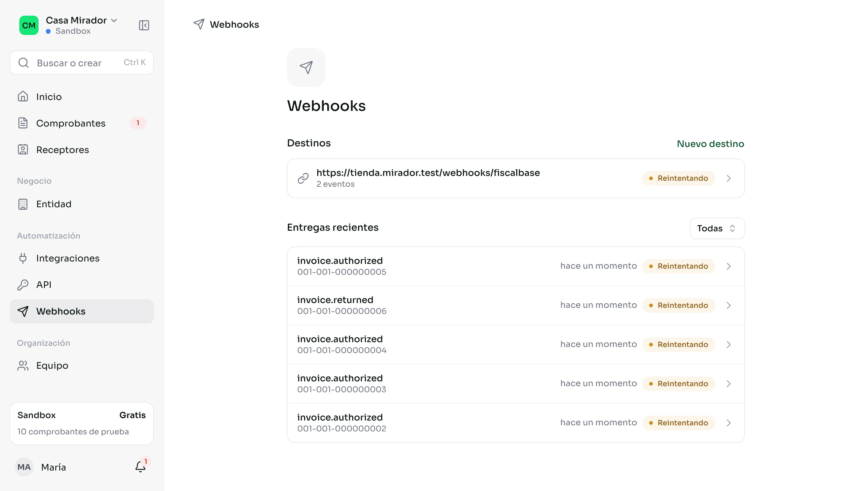The width and height of the screenshot is (868, 491).
Task: Click Sandbox environment label under Casa Mirador
Action: [x=73, y=31]
